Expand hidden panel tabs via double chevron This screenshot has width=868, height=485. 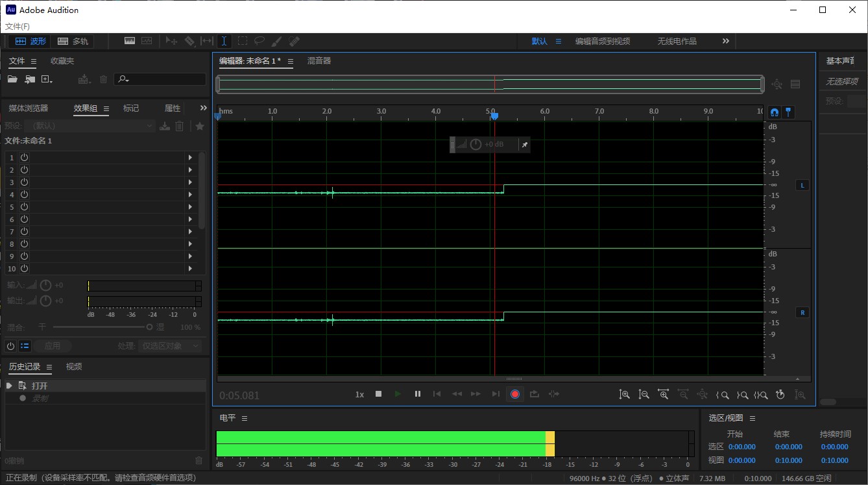[x=203, y=108]
